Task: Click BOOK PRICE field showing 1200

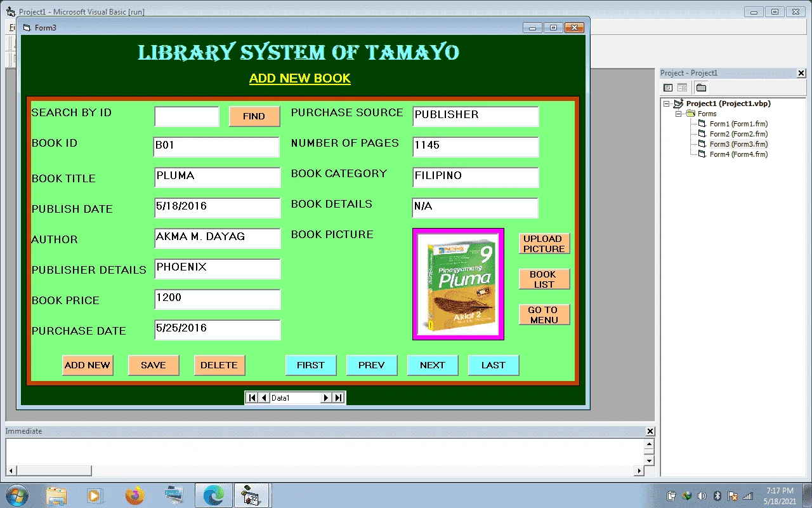Action: point(217,299)
